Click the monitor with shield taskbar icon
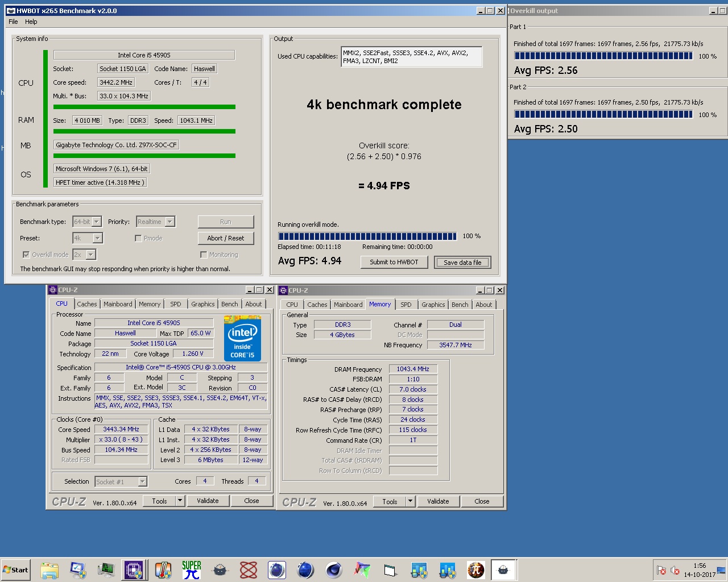This screenshot has height=582, width=728. tap(78, 570)
